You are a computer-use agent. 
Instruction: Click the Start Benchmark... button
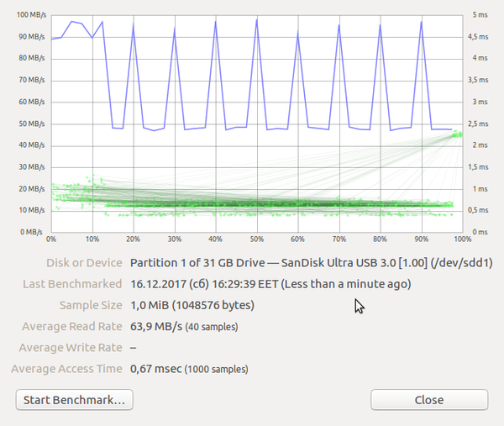(74, 400)
